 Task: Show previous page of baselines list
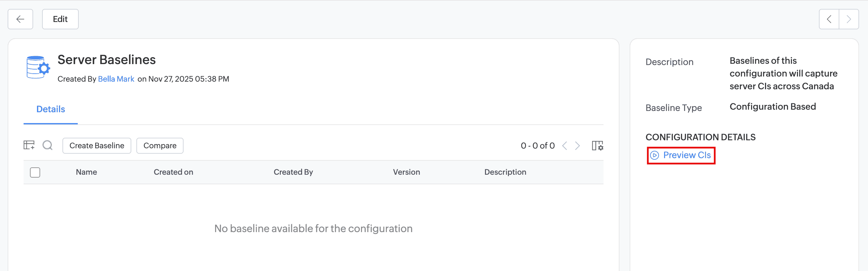click(x=565, y=146)
